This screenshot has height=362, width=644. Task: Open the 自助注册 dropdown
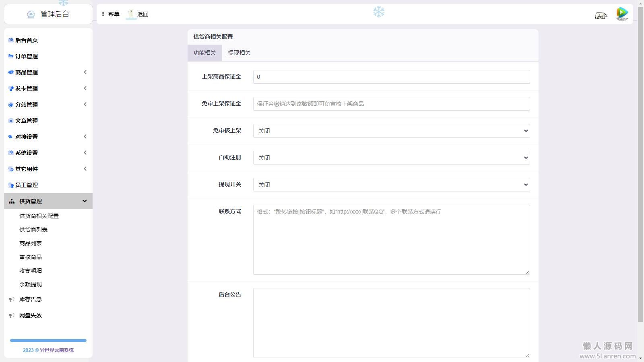(x=391, y=158)
